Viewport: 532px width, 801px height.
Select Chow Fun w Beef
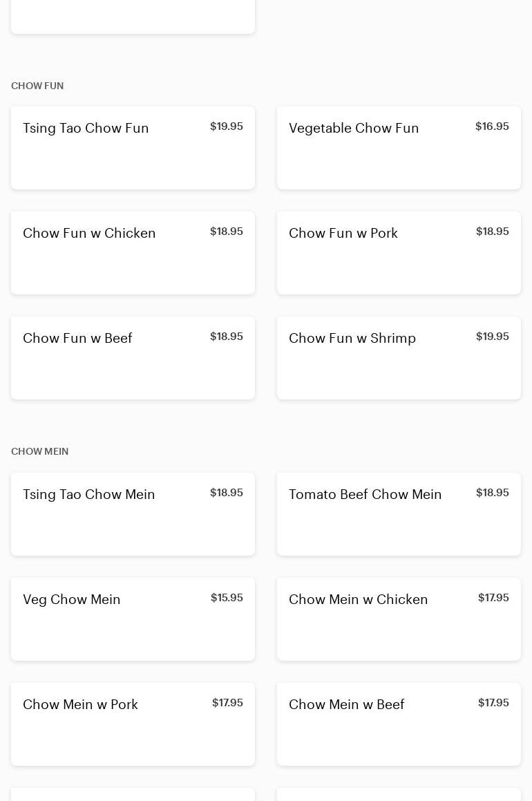(x=133, y=357)
